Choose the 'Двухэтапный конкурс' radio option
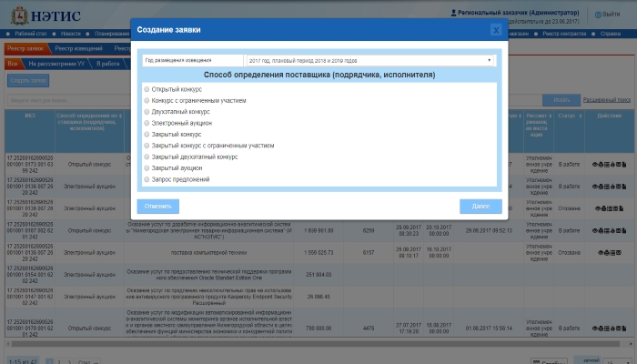This screenshot has width=637, height=364. (x=147, y=112)
